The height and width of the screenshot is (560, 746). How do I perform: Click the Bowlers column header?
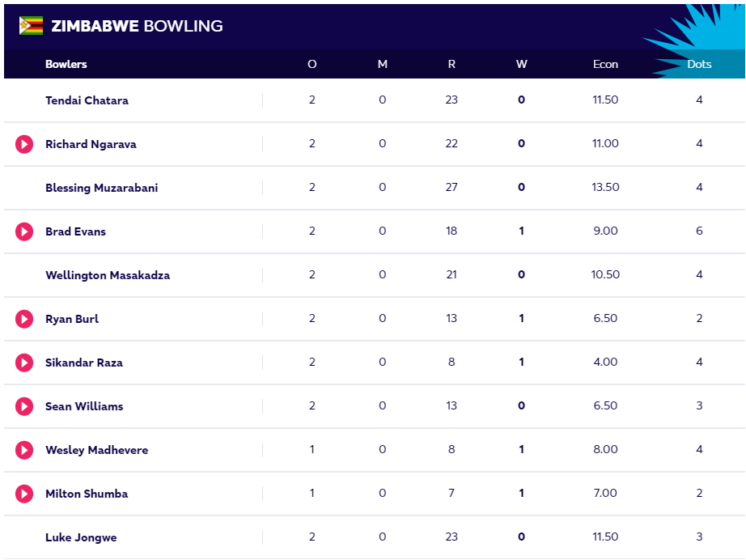[66, 64]
